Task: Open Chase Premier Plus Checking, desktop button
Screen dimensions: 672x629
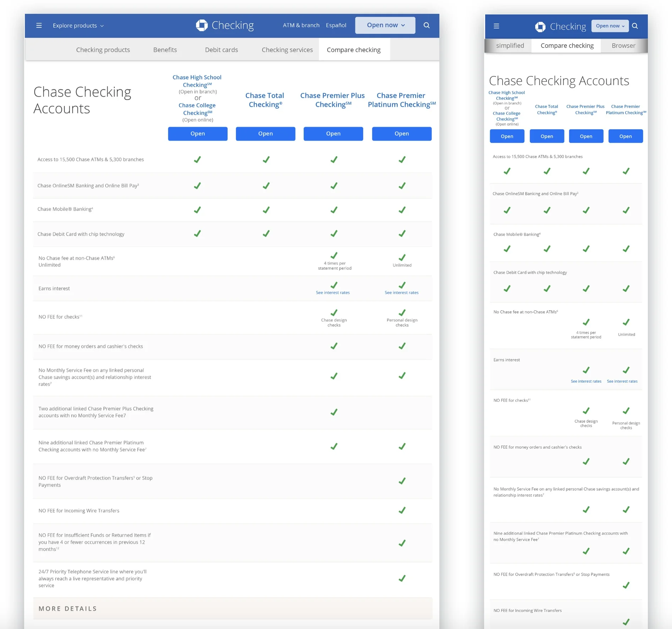Action: (333, 133)
